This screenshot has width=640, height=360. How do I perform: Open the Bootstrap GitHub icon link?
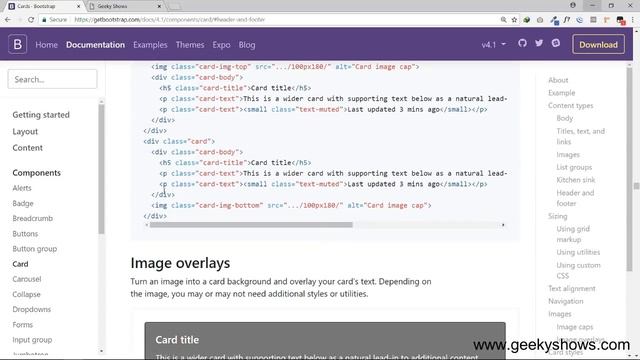pos(522,43)
